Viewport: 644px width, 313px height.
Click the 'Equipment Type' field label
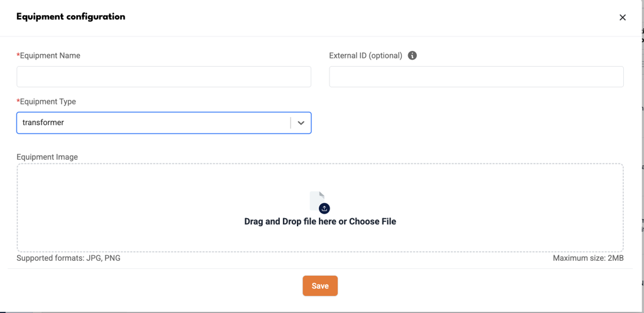(x=48, y=102)
